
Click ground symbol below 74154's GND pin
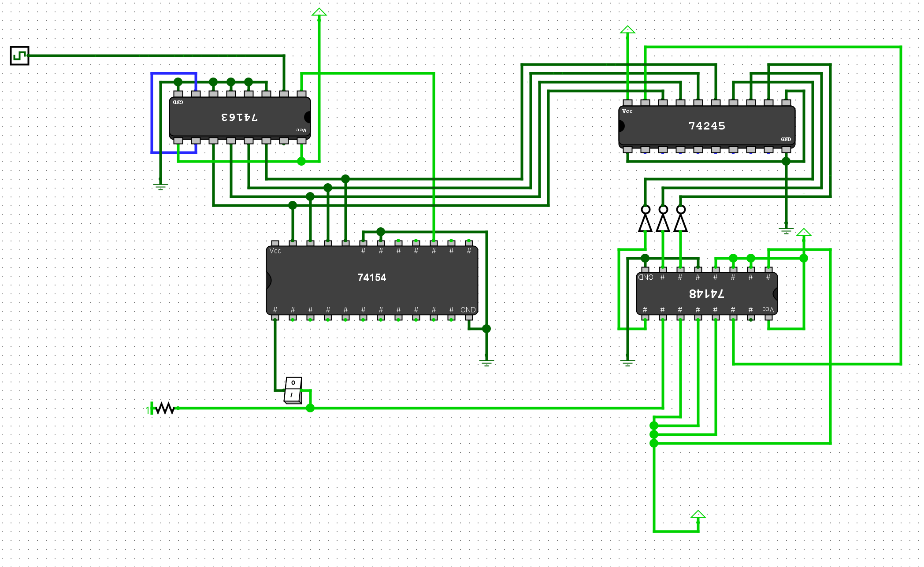486,362
